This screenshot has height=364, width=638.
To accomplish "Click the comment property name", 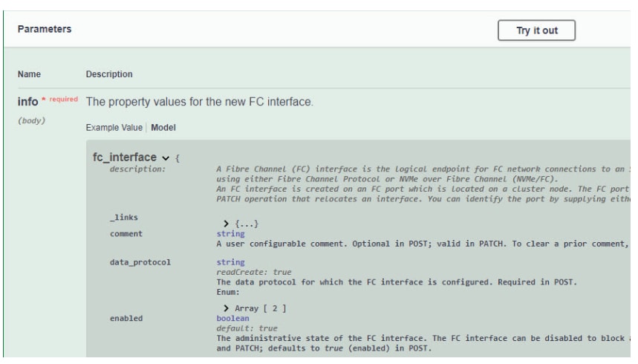I will pyautogui.click(x=126, y=233).
